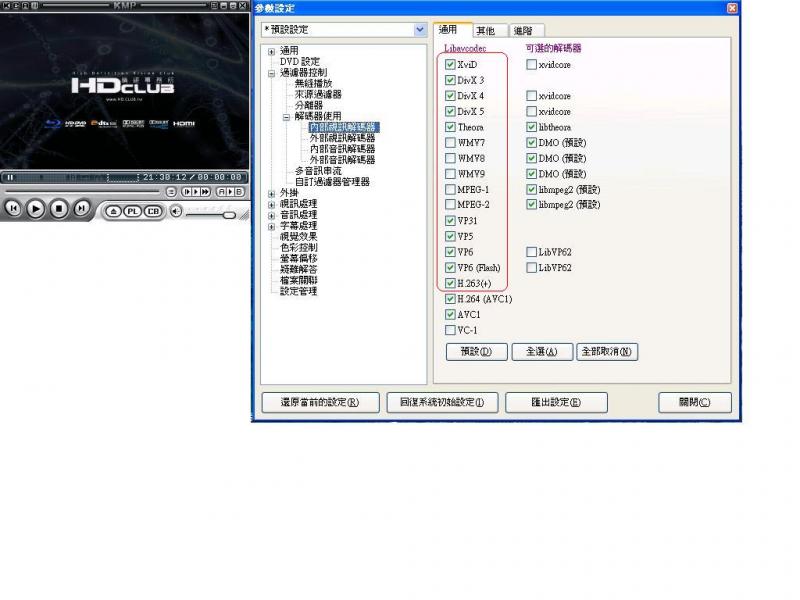800x600 pixels.
Task: Click the 還原當前的設定(R) button
Action: [320, 402]
